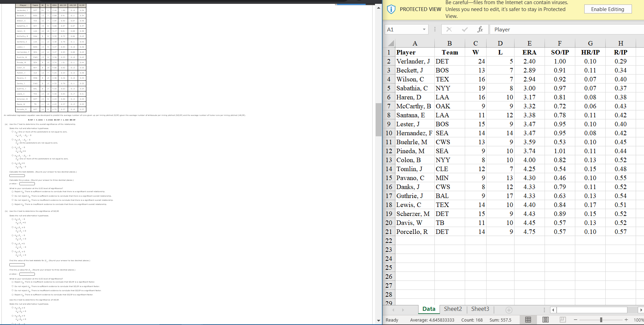Switch to the Sheet2 tab
The height and width of the screenshot is (325, 644).
pyautogui.click(x=453, y=309)
